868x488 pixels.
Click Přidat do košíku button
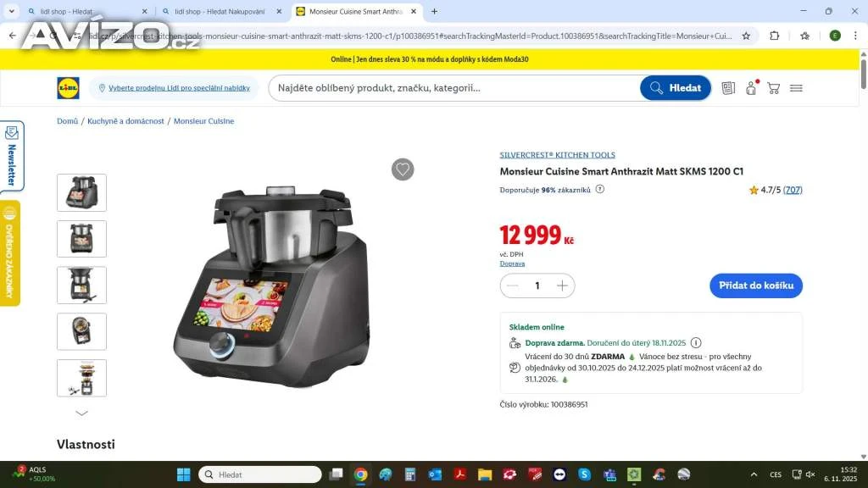(x=755, y=286)
